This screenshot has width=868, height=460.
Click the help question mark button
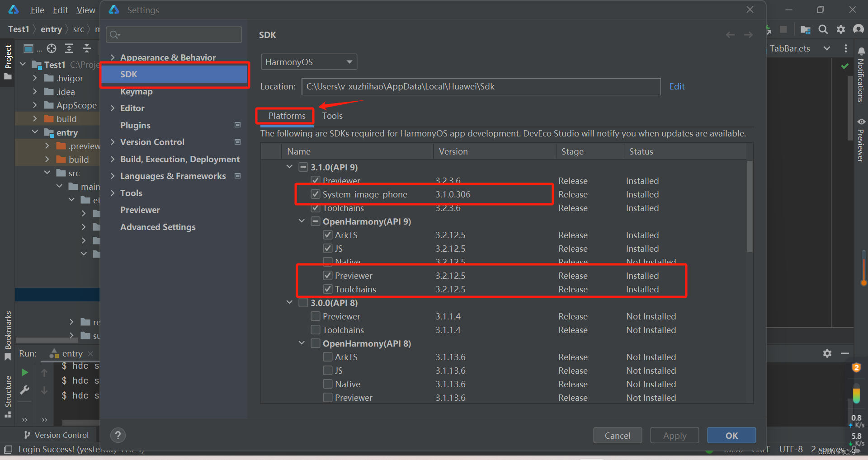point(118,435)
